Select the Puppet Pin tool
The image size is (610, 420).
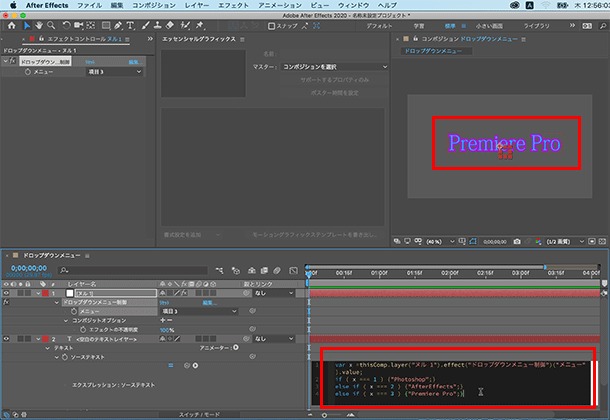click(x=200, y=26)
